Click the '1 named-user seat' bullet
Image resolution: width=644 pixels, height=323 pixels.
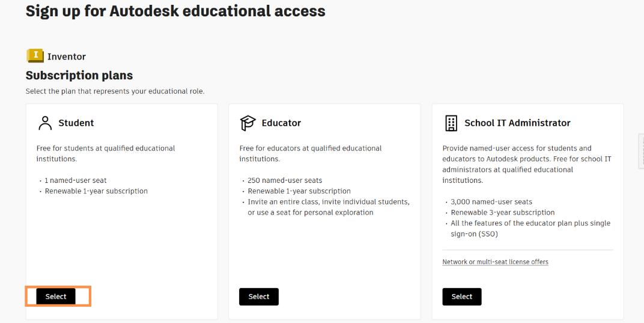(76, 180)
